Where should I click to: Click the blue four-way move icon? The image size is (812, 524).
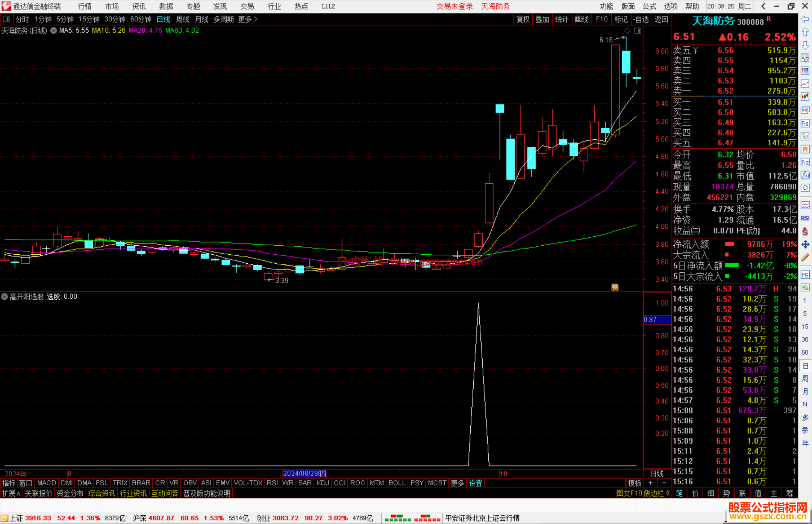pyautogui.click(x=805, y=245)
